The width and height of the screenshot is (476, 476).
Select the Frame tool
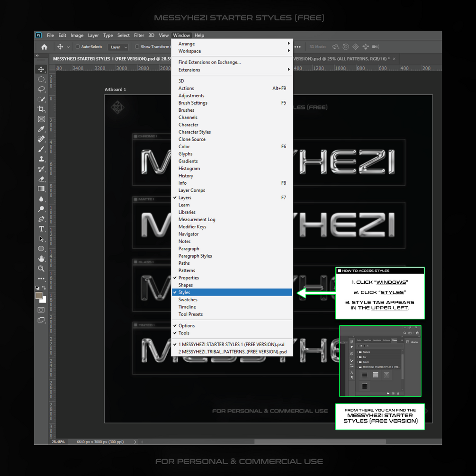(x=41, y=119)
